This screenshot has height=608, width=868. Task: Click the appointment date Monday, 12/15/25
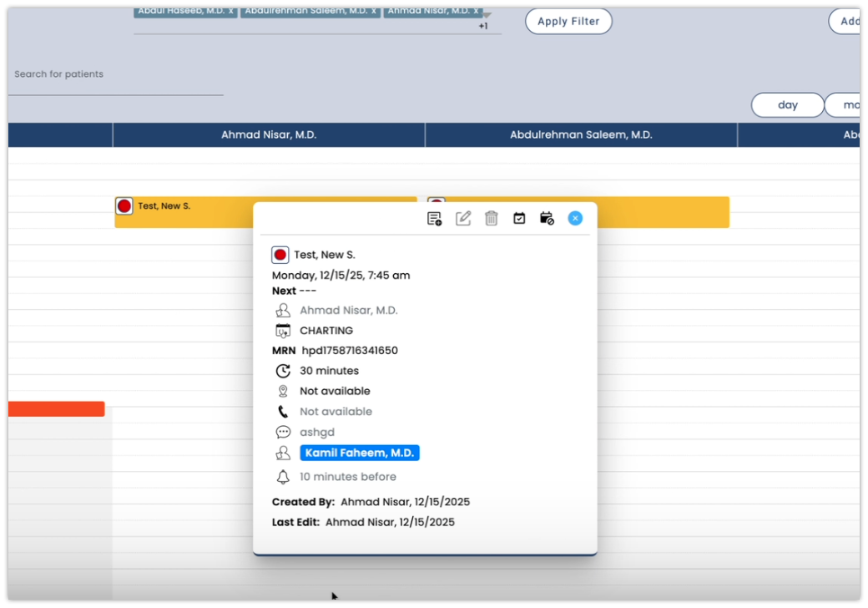click(x=317, y=276)
